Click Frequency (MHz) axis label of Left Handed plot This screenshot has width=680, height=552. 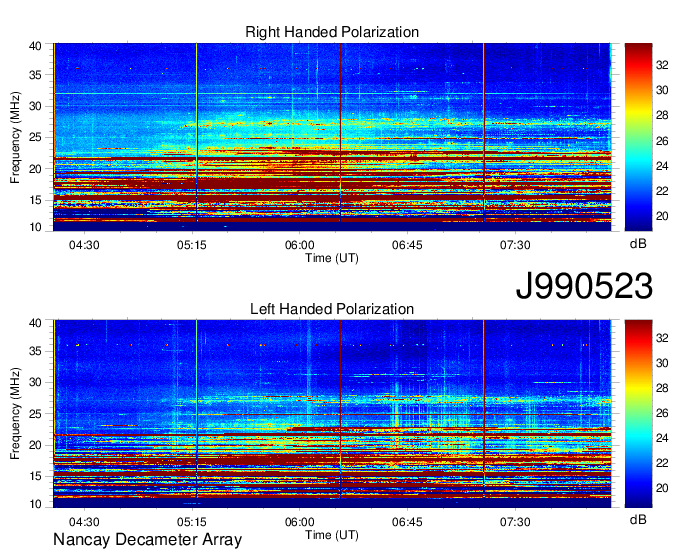pyautogui.click(x=15, y=414)
